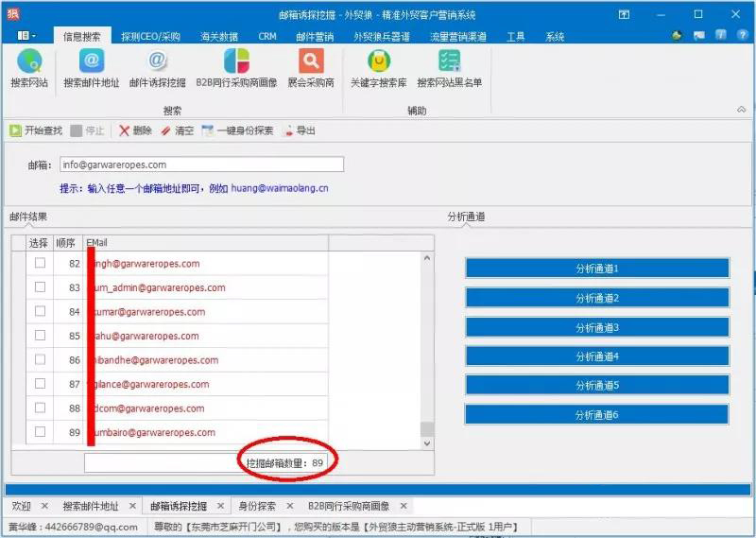This screenshot has height=538, width=756.
Task: Click 删除 in the toolbar
Action: coord(135,130)
